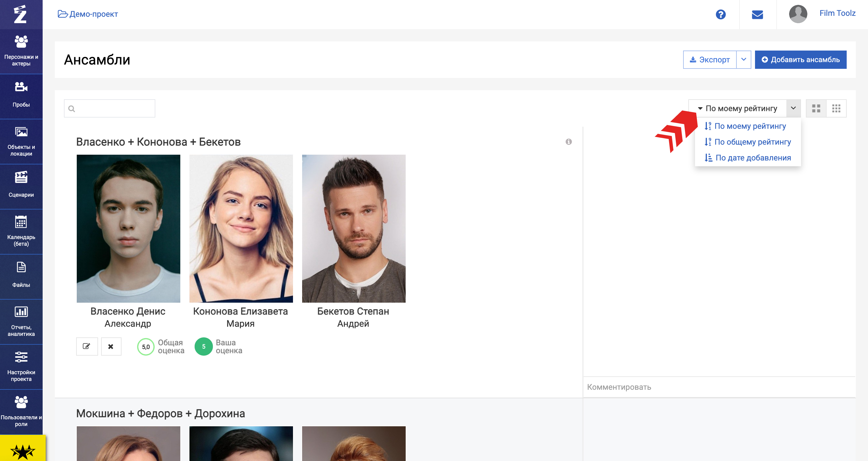Open Бекетов Степан photo
This screenshot has height=461, width=868.
[x=354, y=228]
